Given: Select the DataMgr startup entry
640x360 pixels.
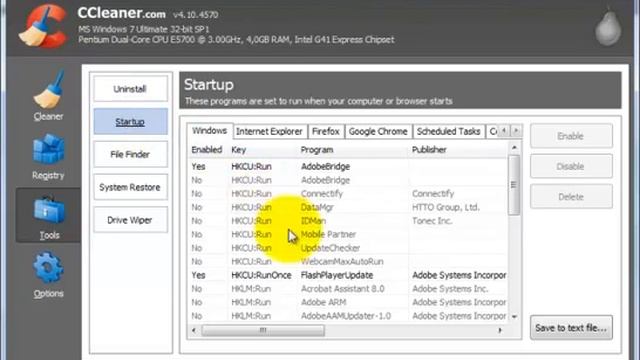Looking at the screenshot, I should click(x=348, y=207).
